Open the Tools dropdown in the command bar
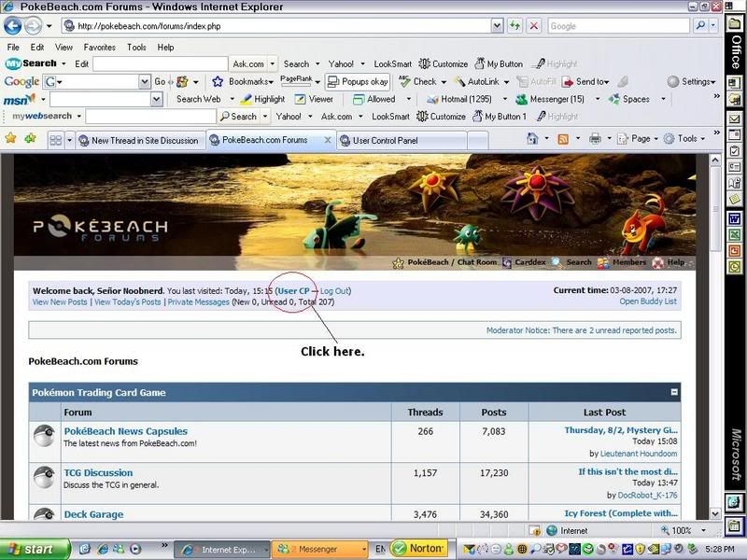Viewport: 747px width, 560px height. (684, 138)
